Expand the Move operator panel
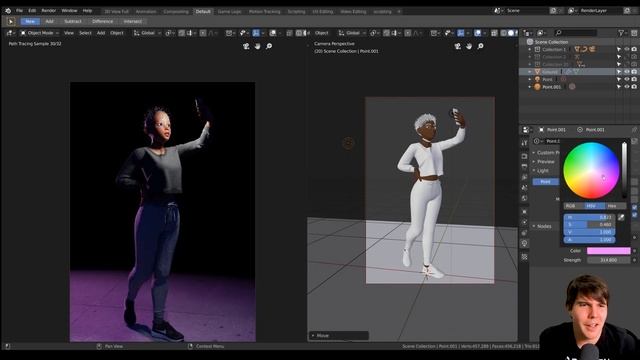Image resolution: width=640 pixels, height=360 pixels. coord(339,336)
